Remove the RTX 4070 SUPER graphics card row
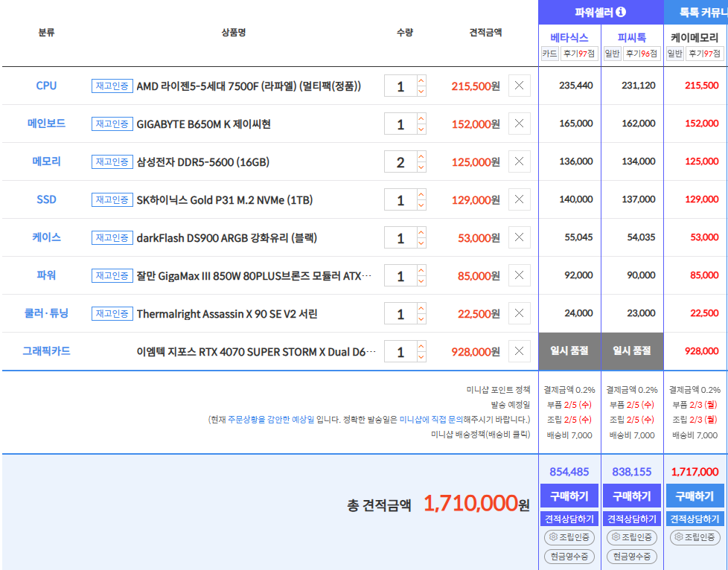This screenshot has height=570, width=728. tap(519, 351)
